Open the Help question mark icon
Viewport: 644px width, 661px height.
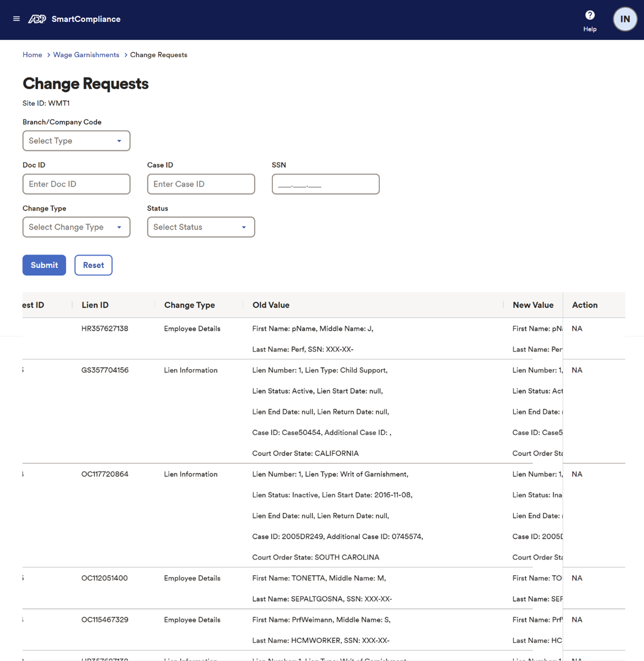[x=589, y=16]
